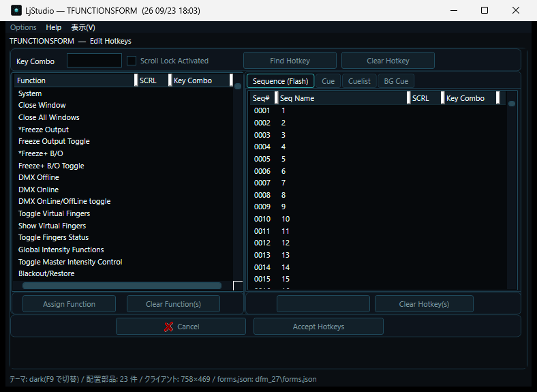
Task: Select sequence row 0005
Action: [x=378, y=159]
